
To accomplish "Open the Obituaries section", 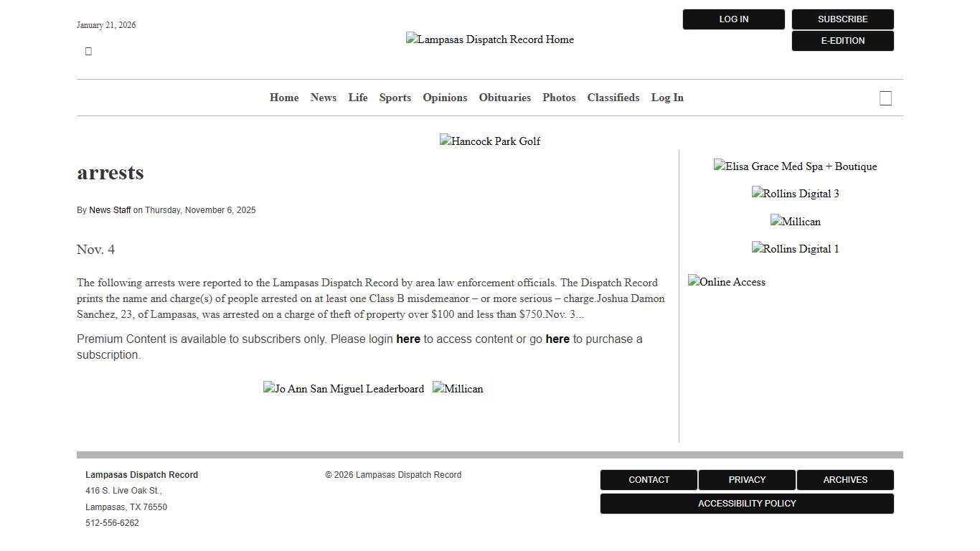I will click(x=504, y=98).
